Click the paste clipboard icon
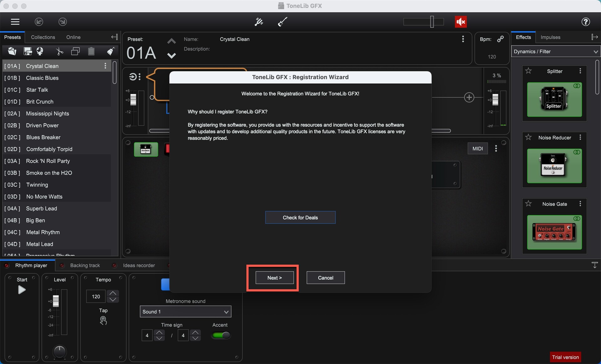601x364 pixels. click(91, 51)
